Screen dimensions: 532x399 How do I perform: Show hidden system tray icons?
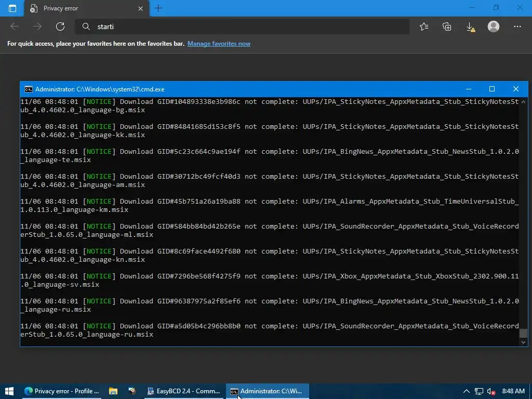click(466, 391)
